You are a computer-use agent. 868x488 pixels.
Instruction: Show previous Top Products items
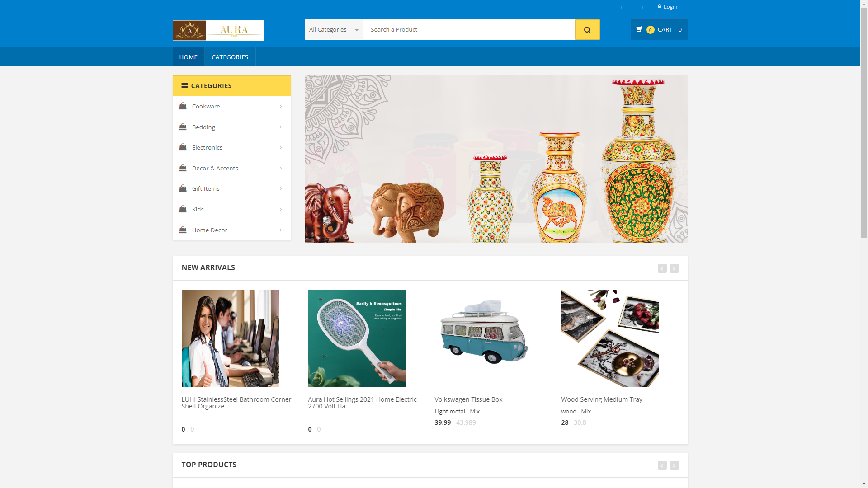coord(662,465)
